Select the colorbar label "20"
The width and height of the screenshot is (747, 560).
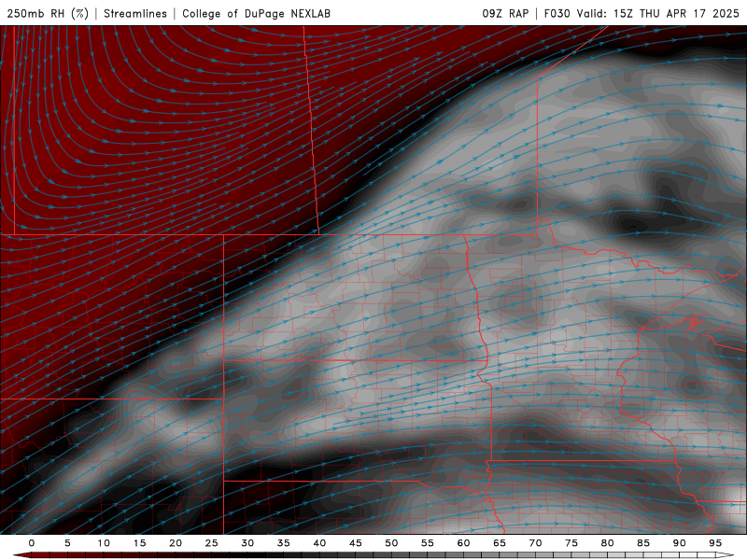tap(176, 543)
